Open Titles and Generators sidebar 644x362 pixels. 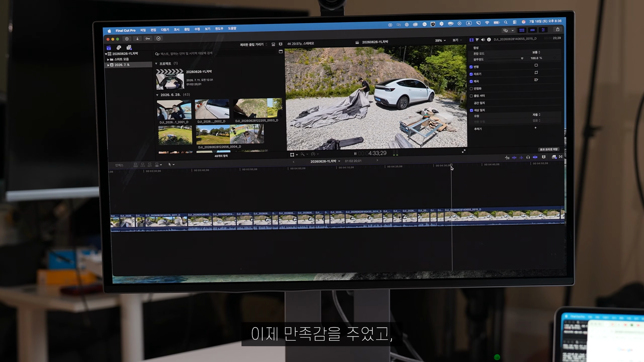pos(129,48)
